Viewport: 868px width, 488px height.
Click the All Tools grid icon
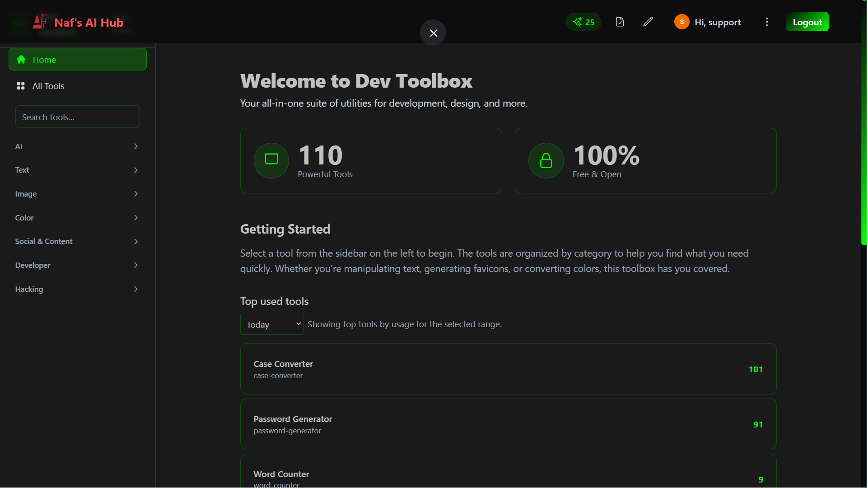click(x=21, y=86)
